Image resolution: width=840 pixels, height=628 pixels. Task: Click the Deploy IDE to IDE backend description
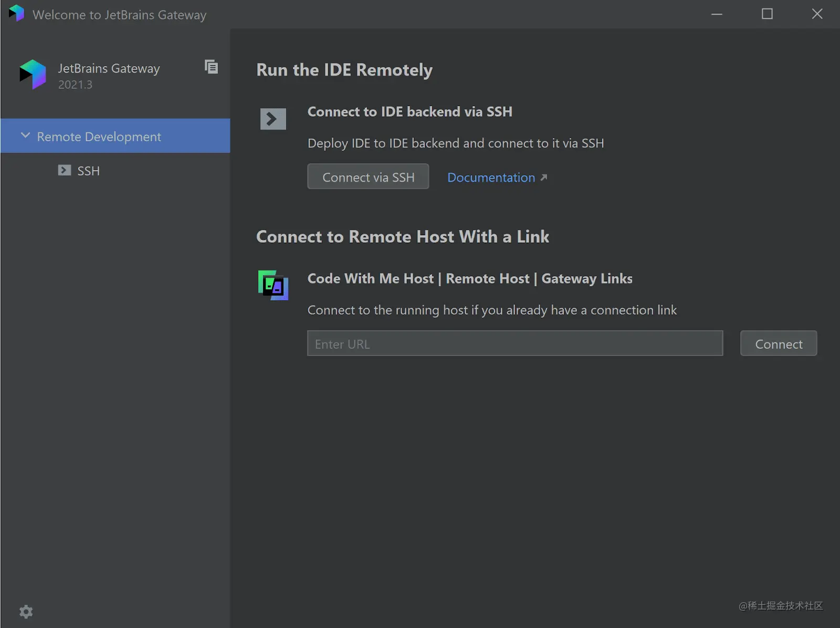(456, 143)
